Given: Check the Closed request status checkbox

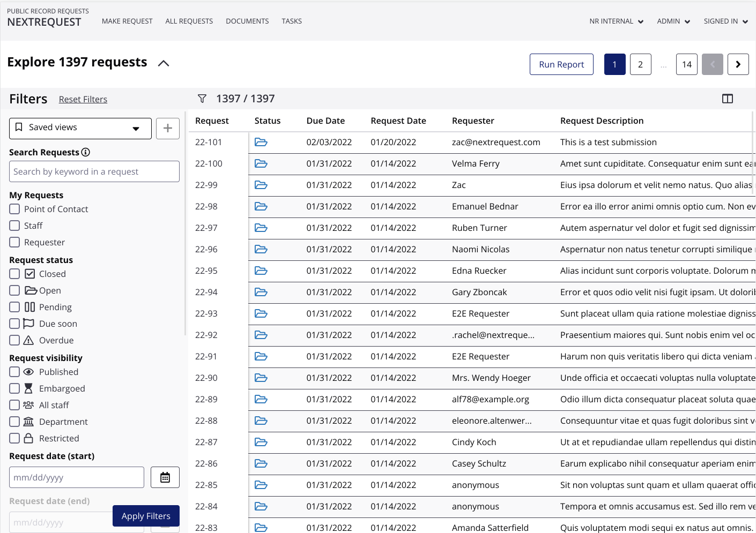Looking at the screenshot, I should click(x=14, y=274).
